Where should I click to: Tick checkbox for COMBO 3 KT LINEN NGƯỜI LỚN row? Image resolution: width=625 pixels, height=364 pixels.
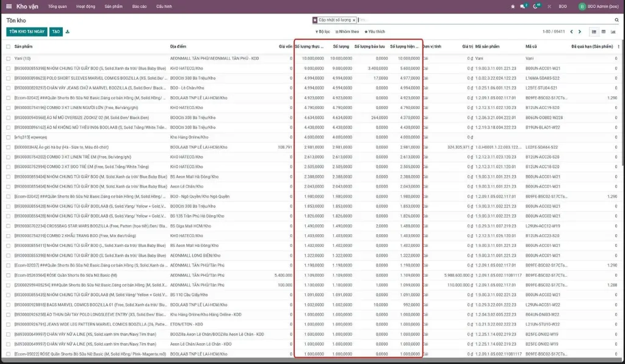[8, 107]
